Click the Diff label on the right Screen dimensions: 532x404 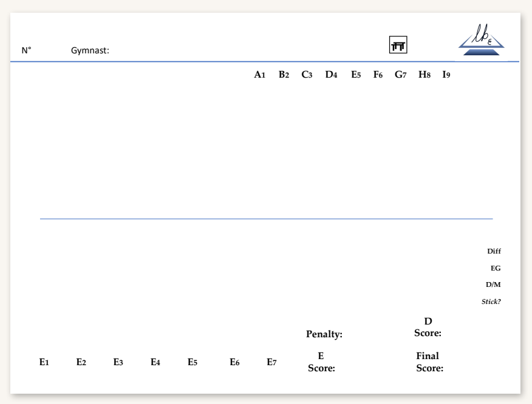tap(494, 251)
